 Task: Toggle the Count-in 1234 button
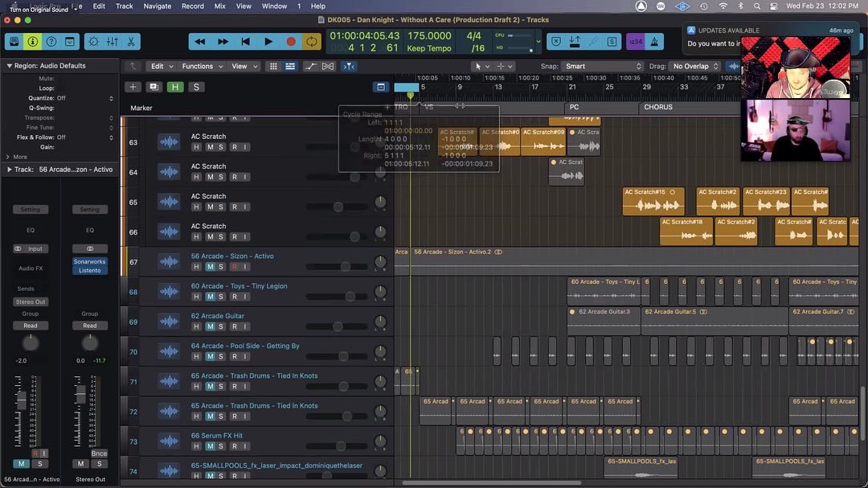[636, 42]
